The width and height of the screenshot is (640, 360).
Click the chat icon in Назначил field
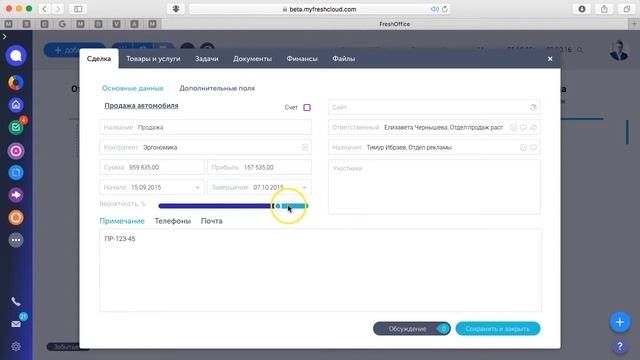point(533,147)
